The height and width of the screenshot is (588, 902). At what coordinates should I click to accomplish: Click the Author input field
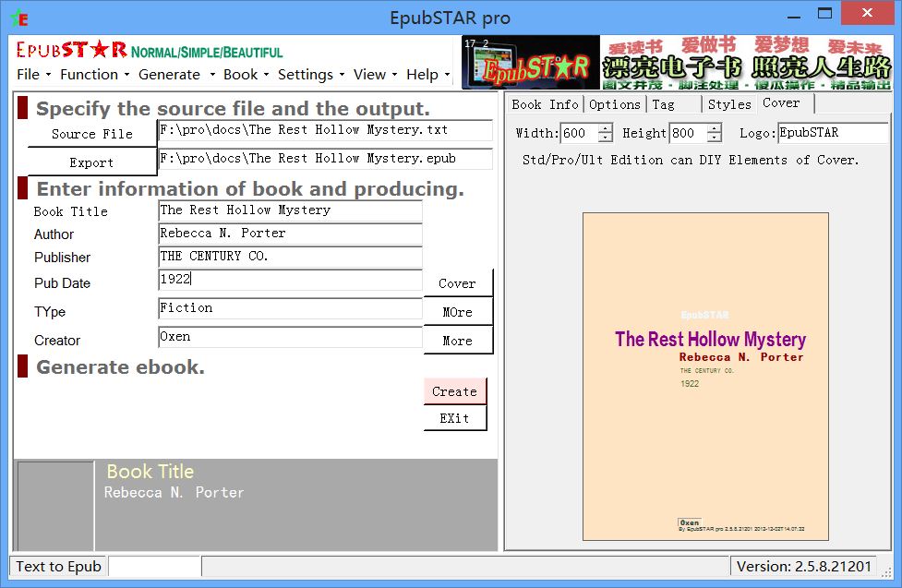[290, 234]
